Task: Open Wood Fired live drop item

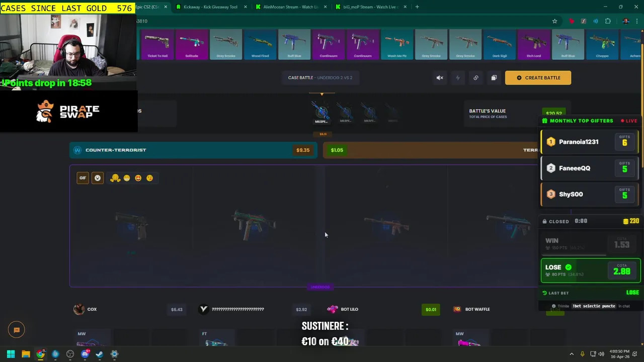Action: [x=260, y=44]
